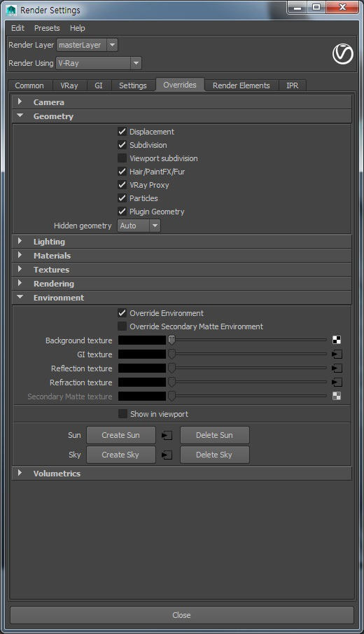Disable the Displacement checkbox
Viewport: 364px width, 634px height.
pyautogui.click(x=122, y=132)
